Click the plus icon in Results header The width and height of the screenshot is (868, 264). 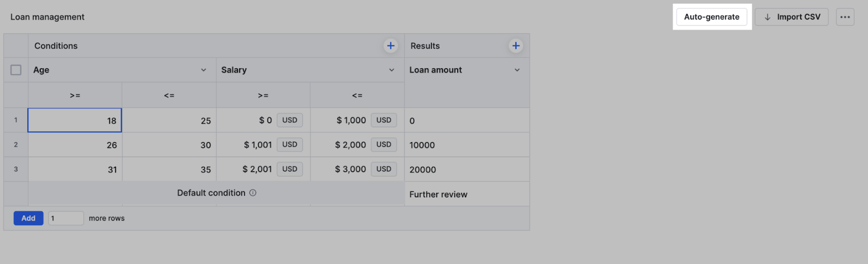[x=516, y=46]
